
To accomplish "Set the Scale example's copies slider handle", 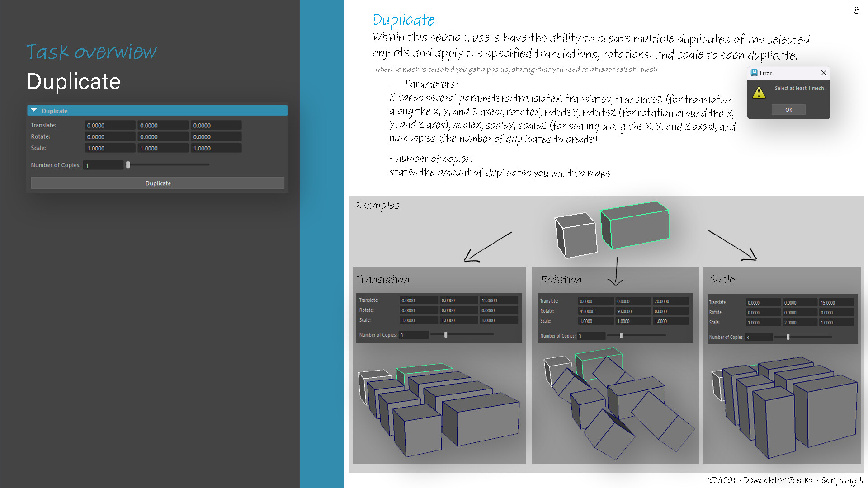I will point(788,337).
